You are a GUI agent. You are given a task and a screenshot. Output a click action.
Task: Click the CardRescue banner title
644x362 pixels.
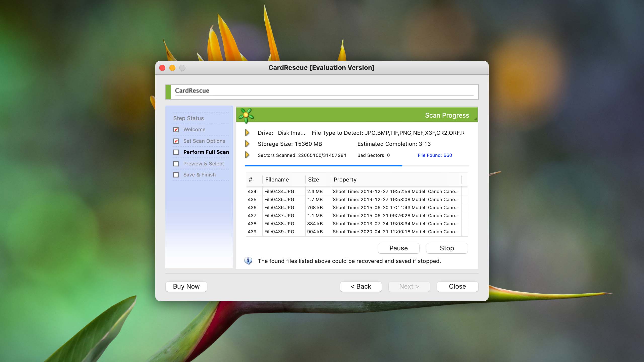[x=192, y=90]
